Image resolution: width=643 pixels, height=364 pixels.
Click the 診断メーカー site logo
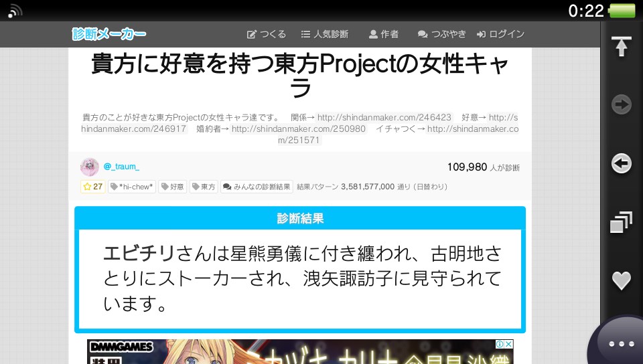coord(109,34)
